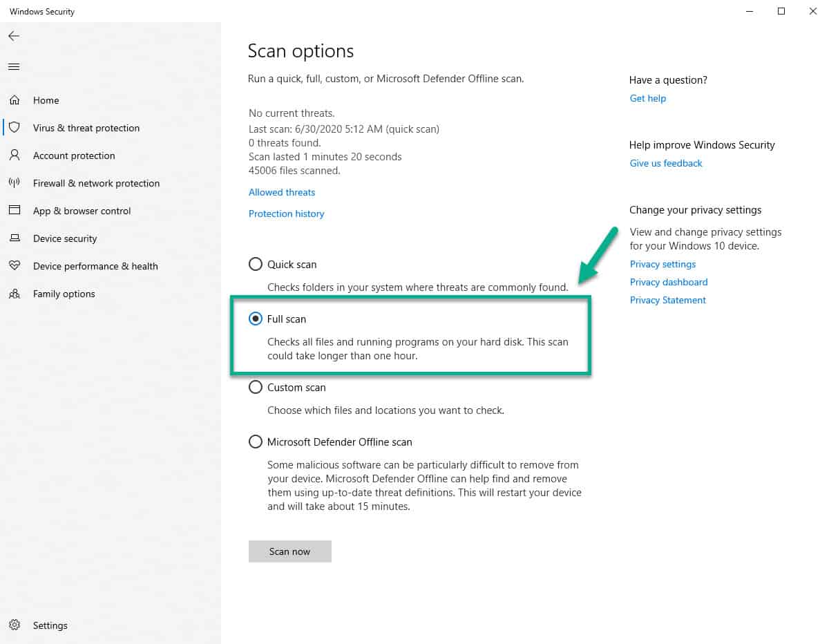
Task: Click the 'No current threats.' status text
Action: coord(292,113)
